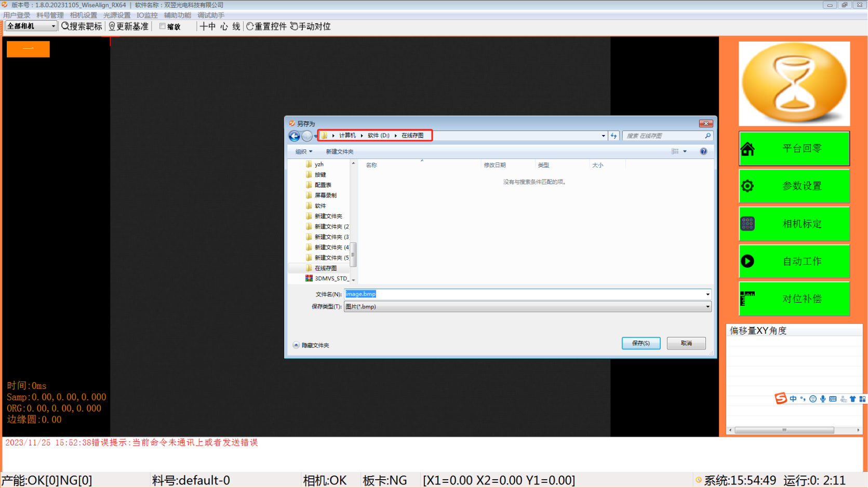The height and width of the screenshot is (488, 868).
Task: Click the 更新基准 pin icon
Action: pyautogui.click(x=112, y=26)
